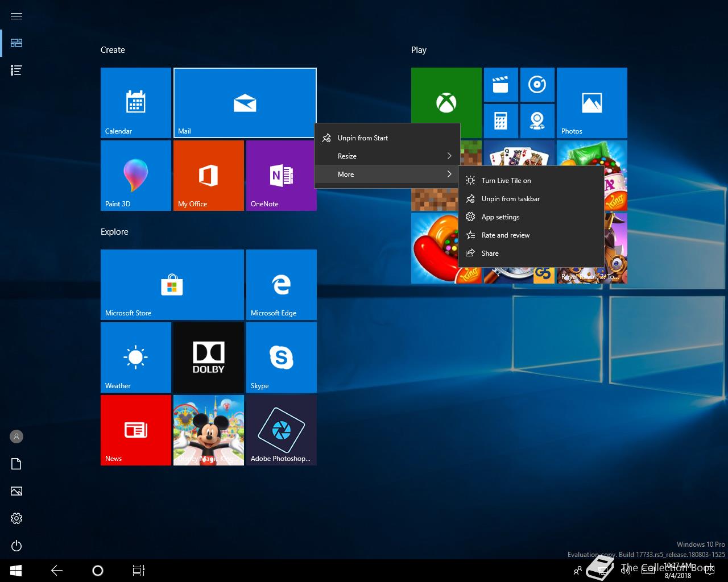Open the Microsoft Store tile
The height and width of the screenshot is (582, 728).
click(x=172, y=285)
